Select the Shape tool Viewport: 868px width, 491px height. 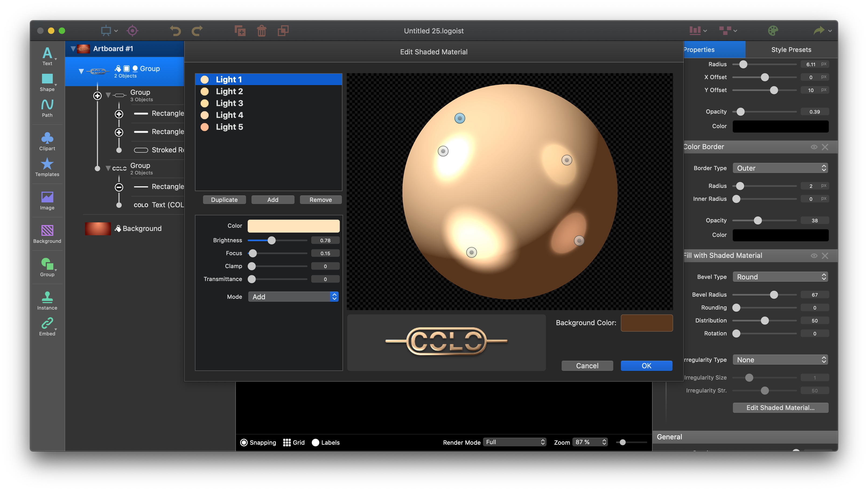(x=47, y=82)
